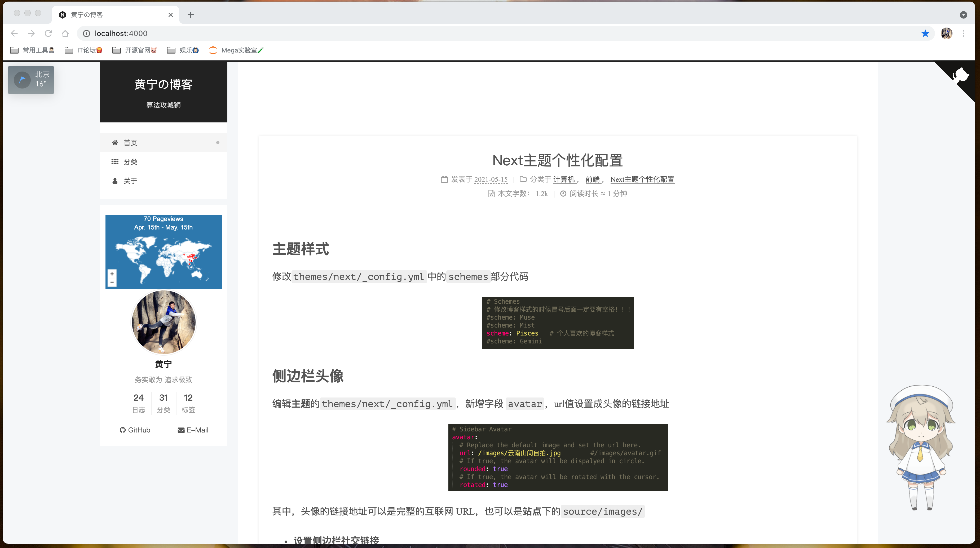Open the browser home page icon
The width and height of the screenshot is (980, 548).
pyautogui.click(x=65, y=33)
